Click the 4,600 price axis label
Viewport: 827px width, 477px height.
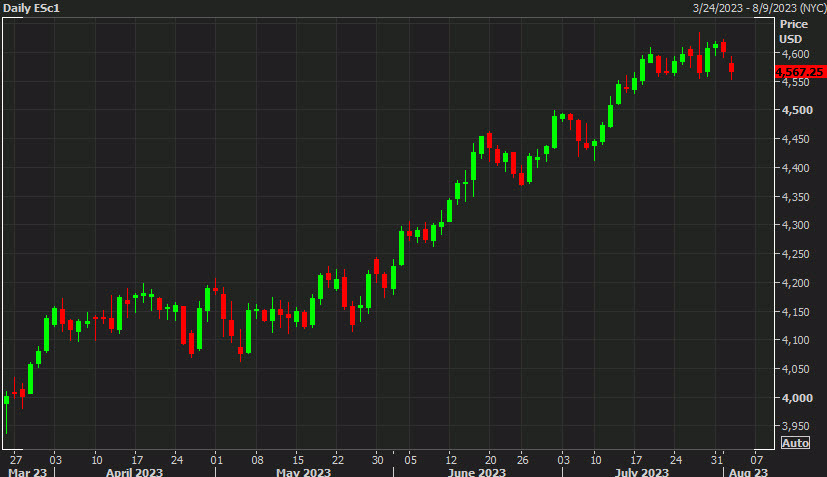[x=795, y=54]
